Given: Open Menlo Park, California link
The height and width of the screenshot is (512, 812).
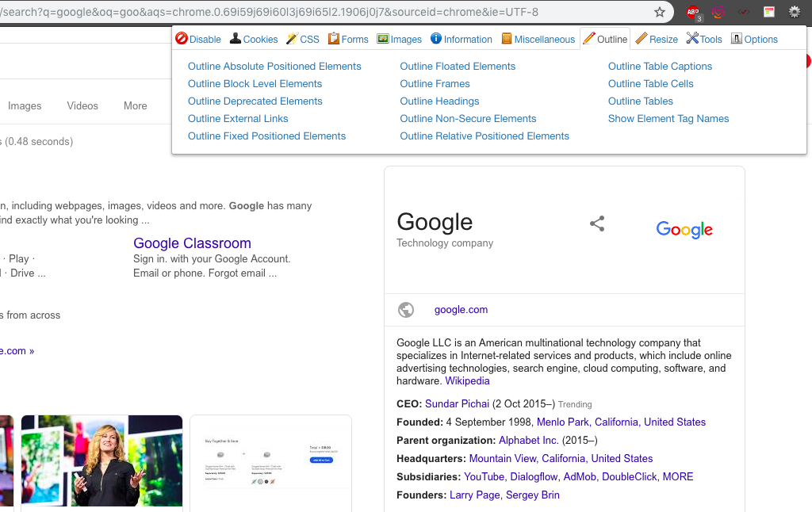Looking at the screenshot, I should 621,422.
